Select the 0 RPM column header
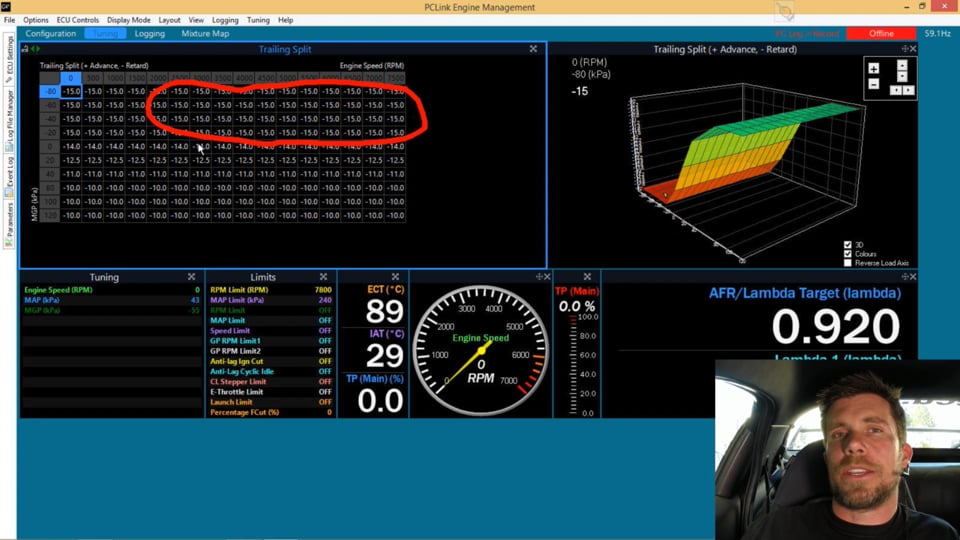The height and width of the screenshot is (540, 960). click(70, 78)
